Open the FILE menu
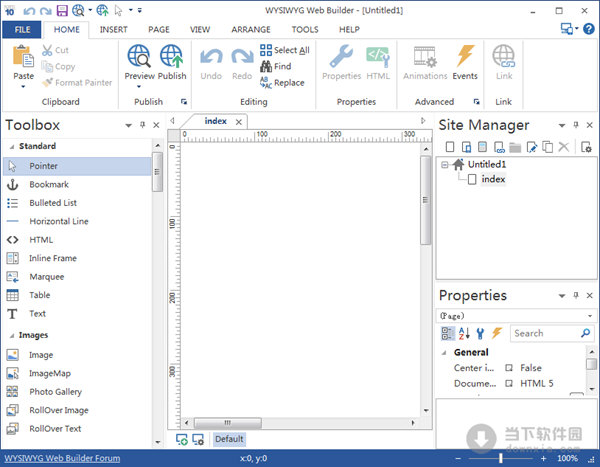 pyautogui.click(x=22, y=29)
